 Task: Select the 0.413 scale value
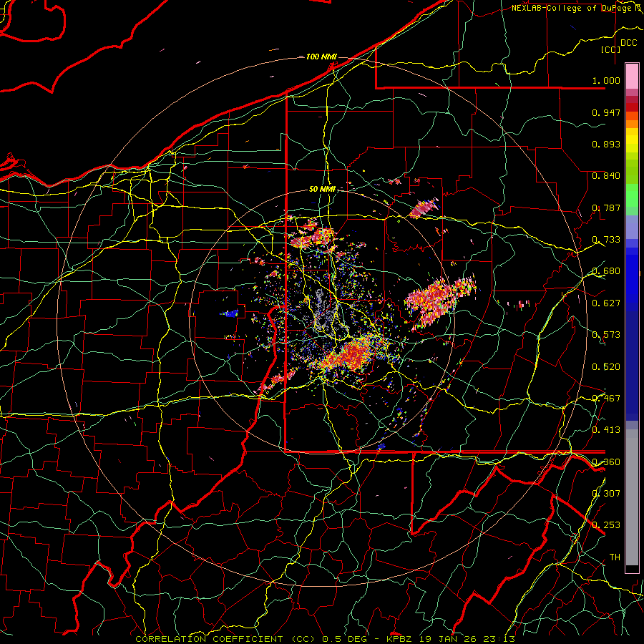click(606, 430)
